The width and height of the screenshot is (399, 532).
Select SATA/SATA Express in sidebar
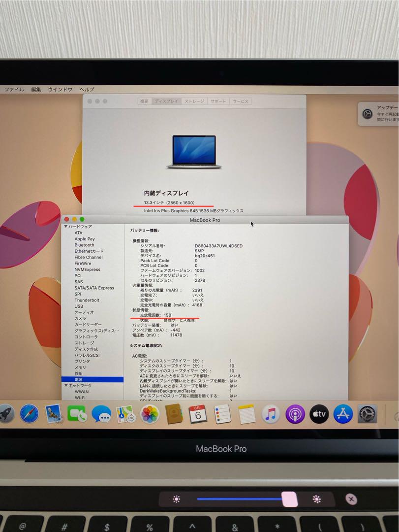coord(94,288)
